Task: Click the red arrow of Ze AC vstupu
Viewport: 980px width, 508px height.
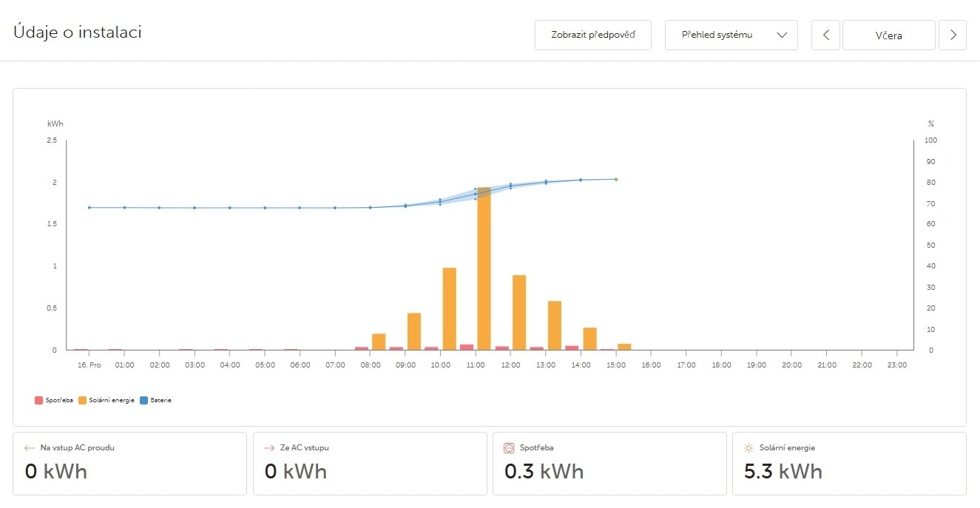Action: tap(269, 447)
